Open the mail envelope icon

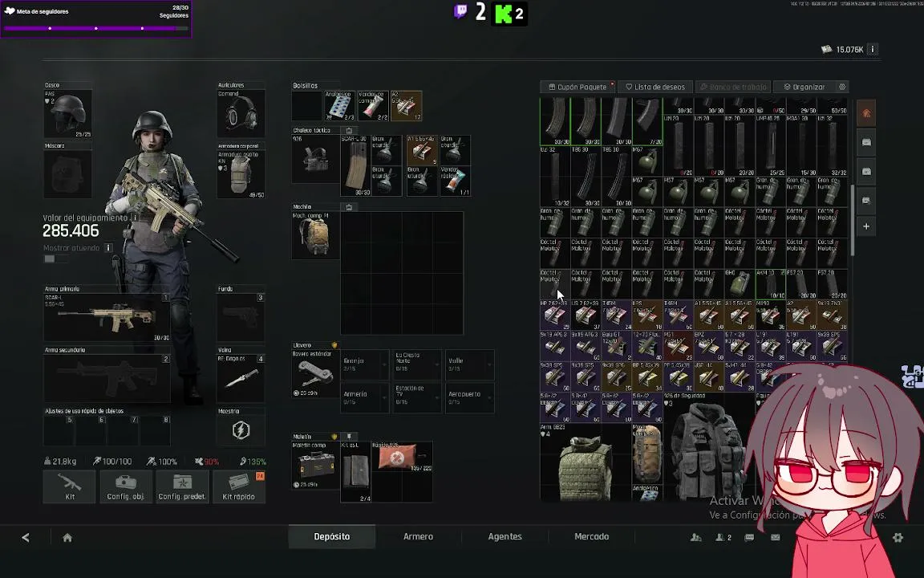click(776, 537)
